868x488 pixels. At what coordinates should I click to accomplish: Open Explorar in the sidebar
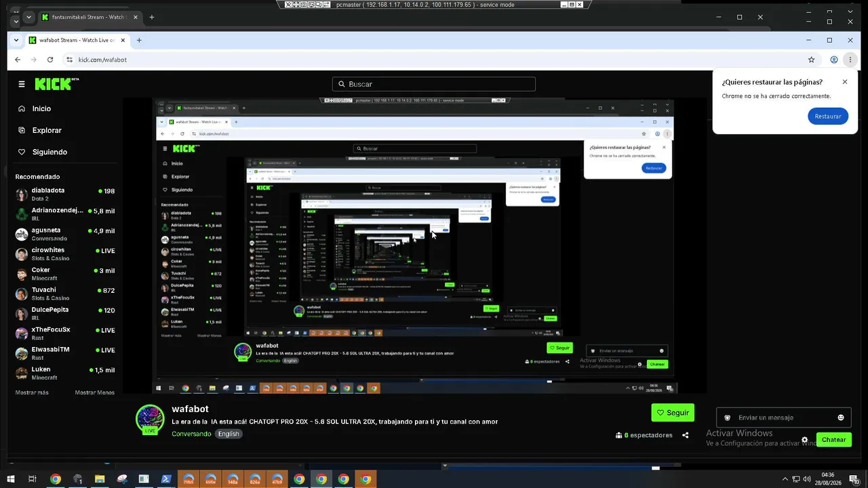(x=46, y=130)
